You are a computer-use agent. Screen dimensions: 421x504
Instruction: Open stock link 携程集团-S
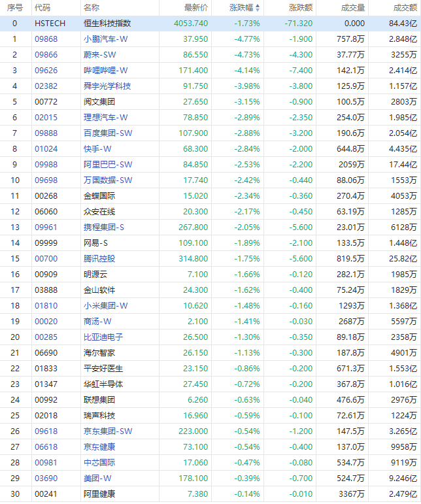tap(104, 227)
